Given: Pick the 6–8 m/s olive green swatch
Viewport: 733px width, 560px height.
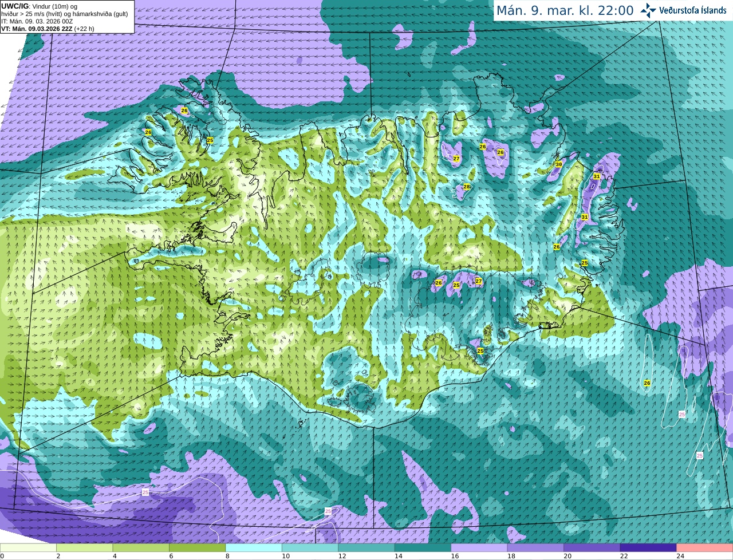Looking at the screenshot, I should coord(198,547).
